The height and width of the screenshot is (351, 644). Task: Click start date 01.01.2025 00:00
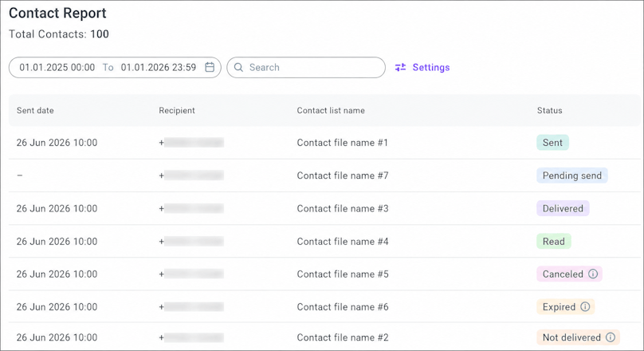click(x=57, y=67)
